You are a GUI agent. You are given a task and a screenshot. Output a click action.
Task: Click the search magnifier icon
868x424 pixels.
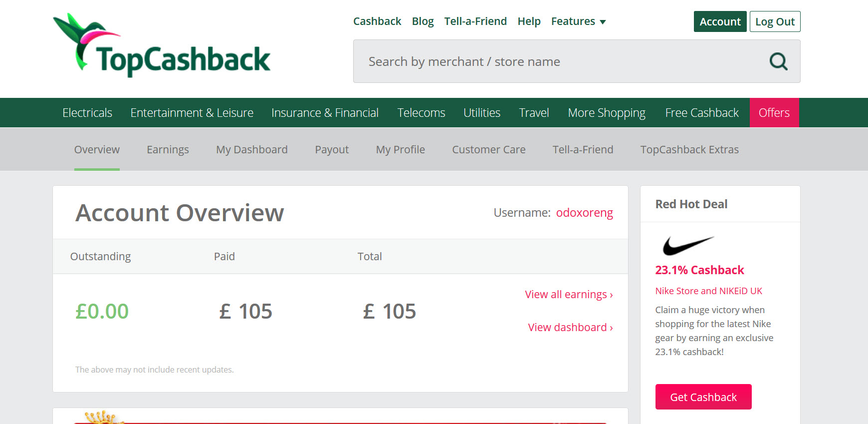pyautogui.click(x=778, y=61)
